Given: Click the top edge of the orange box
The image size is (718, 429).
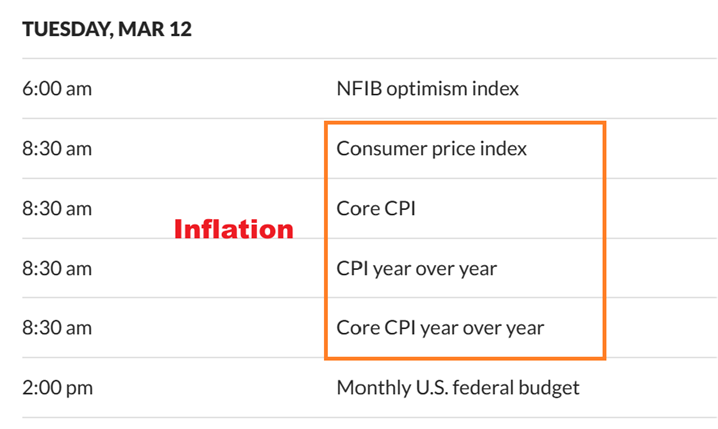Looking at the screenshot, I should [x=465, y=124].
